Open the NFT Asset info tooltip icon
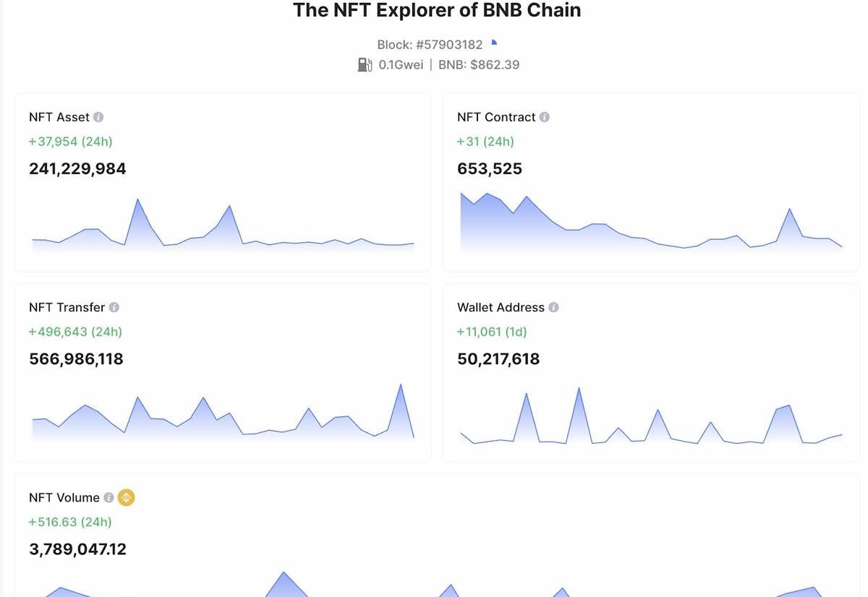 pos(100,116)
